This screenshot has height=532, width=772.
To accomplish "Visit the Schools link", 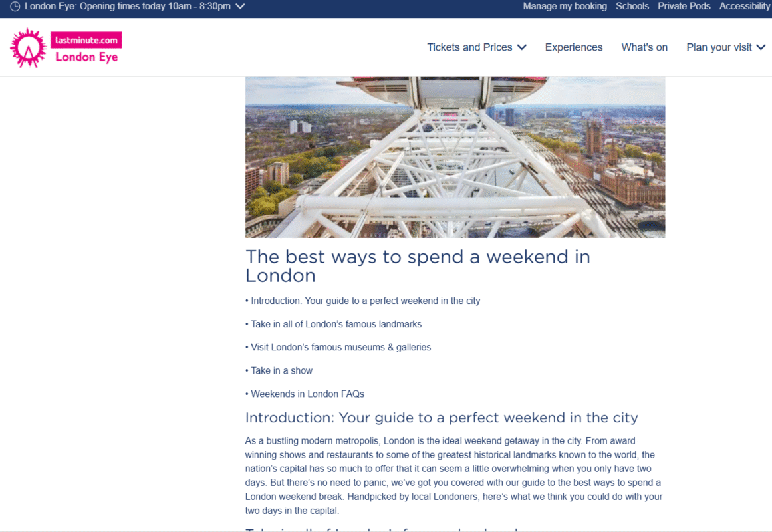I will (x=632, y=7).
